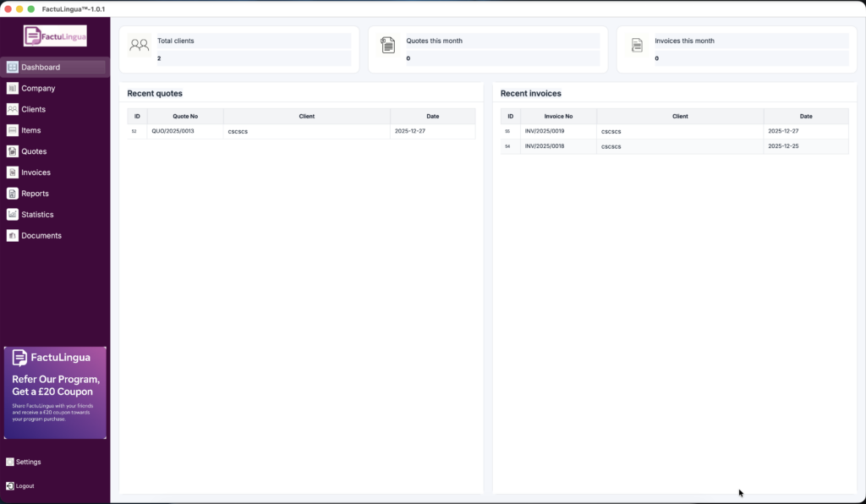866x504 pixels.
Task: Click the Quotes this month card
Action: tap(488, 49)
